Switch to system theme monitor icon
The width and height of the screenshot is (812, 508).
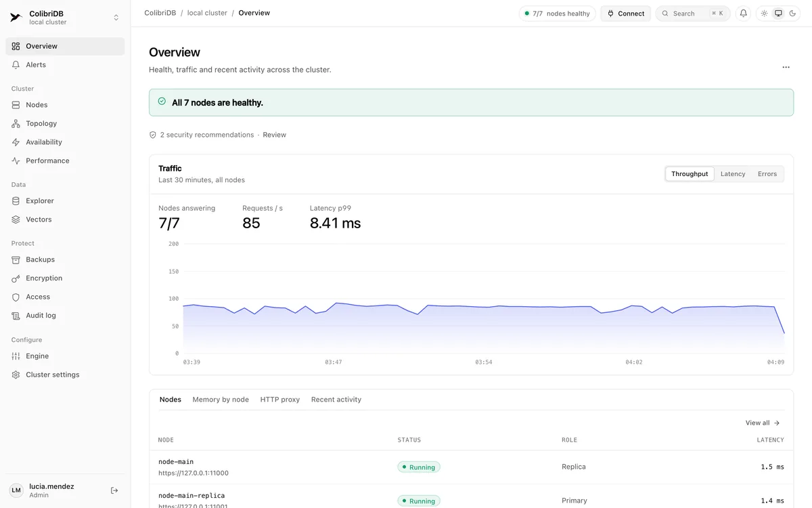click(778, 14)
